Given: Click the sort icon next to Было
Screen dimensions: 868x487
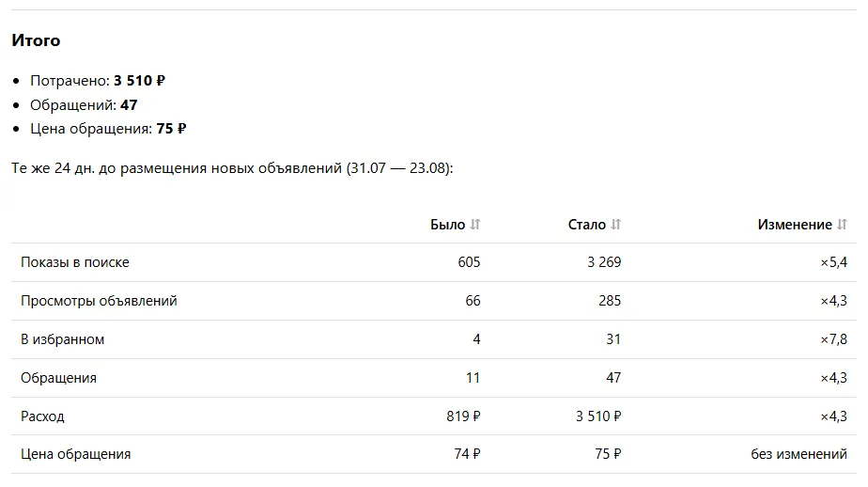Looking at the screenshot, I should [475, 225].
